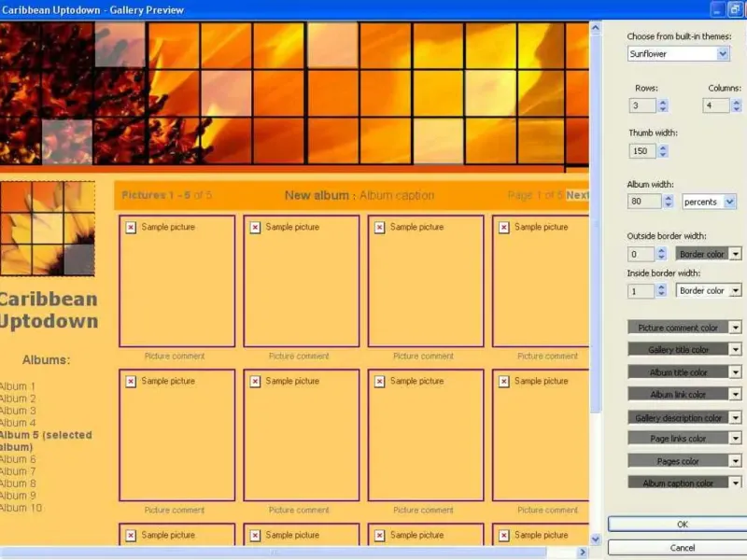Minimize the Gallery Preview window
Screen dimensions: 747x560
point(717,9)
